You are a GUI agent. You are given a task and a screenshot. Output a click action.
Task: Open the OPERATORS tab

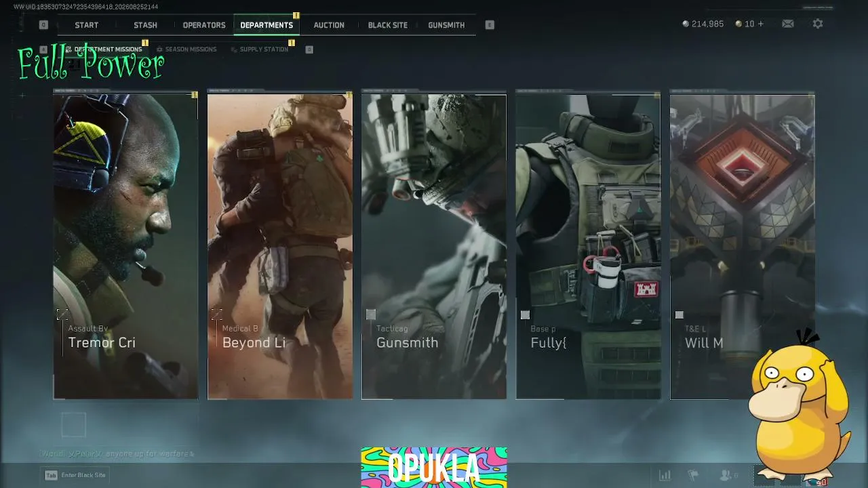(x=204, y=25)
